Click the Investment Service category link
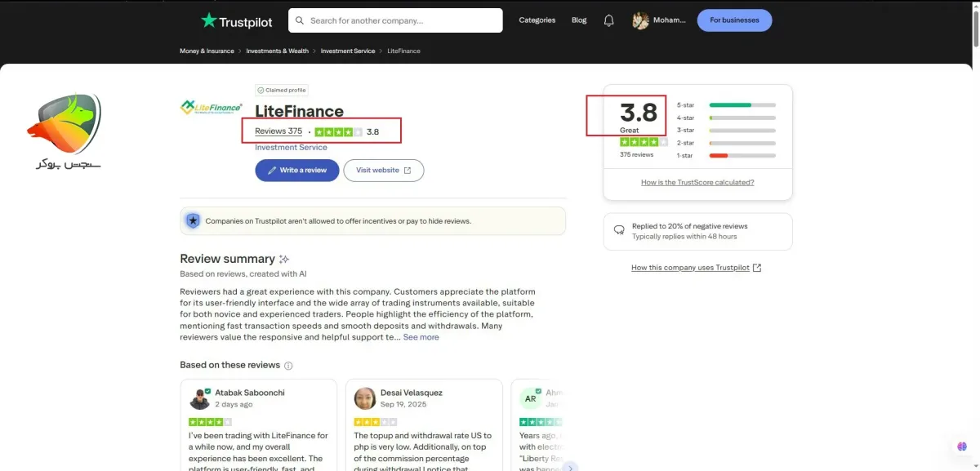Screen dimensions: 980x471 coord(291,148)
